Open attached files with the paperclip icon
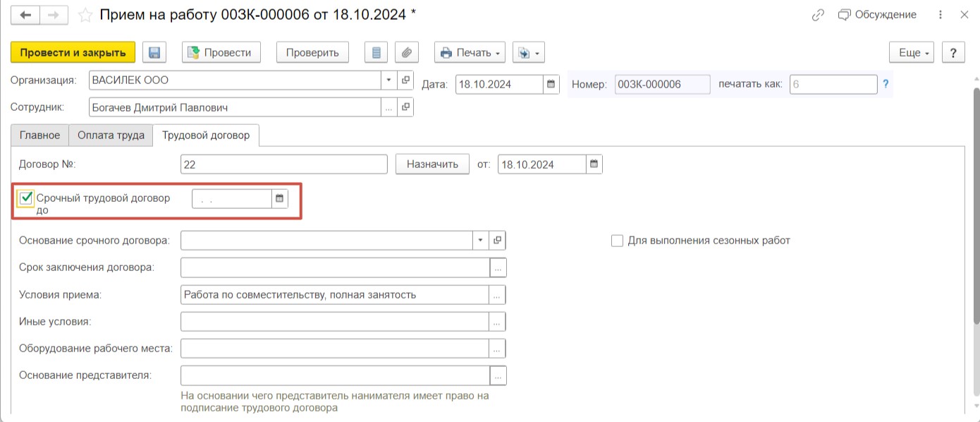Image resolution: width=980 pixels, height=422 pixels. (x=407, y=52)
